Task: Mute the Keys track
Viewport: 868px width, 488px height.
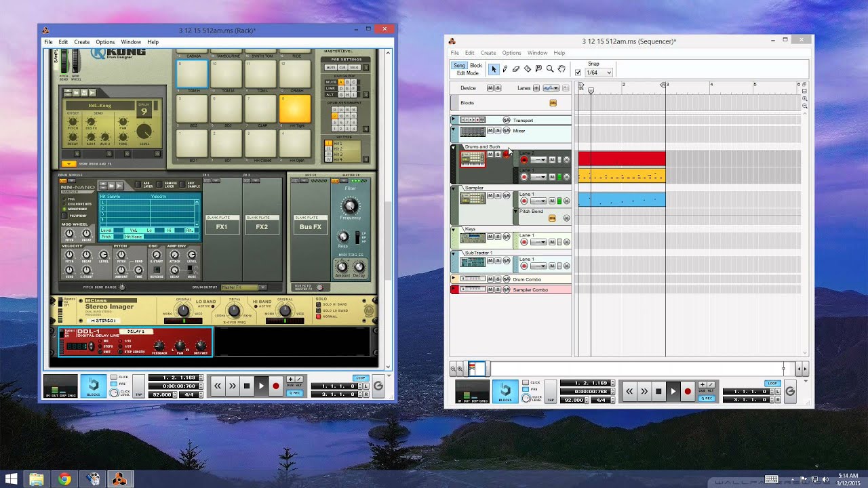Action: 490,237
